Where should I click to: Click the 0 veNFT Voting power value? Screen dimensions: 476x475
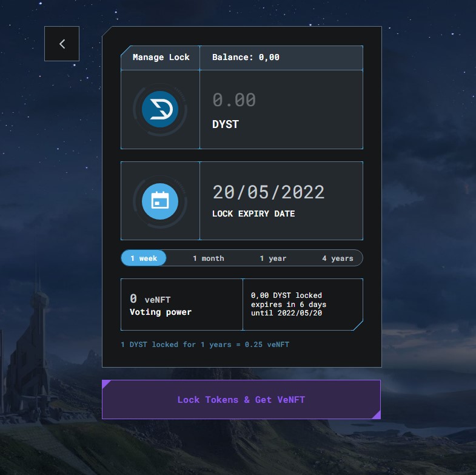pos(161,305)
